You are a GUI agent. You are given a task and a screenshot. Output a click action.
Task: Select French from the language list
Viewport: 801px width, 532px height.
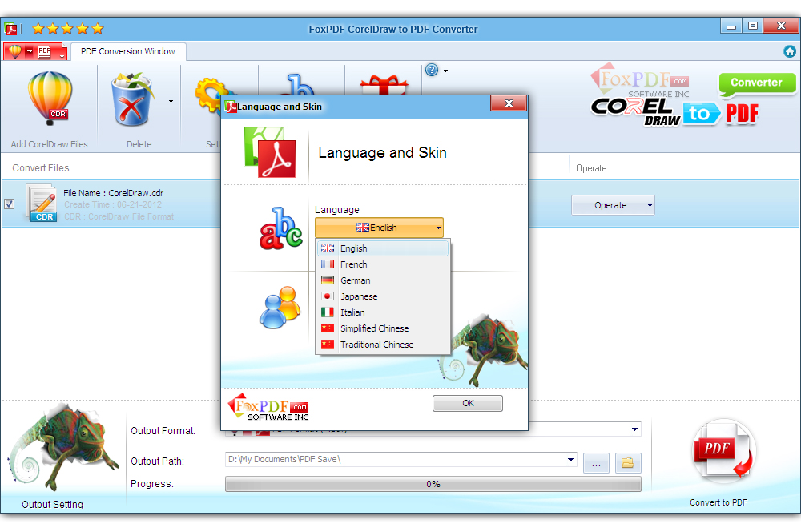(383, 264)
